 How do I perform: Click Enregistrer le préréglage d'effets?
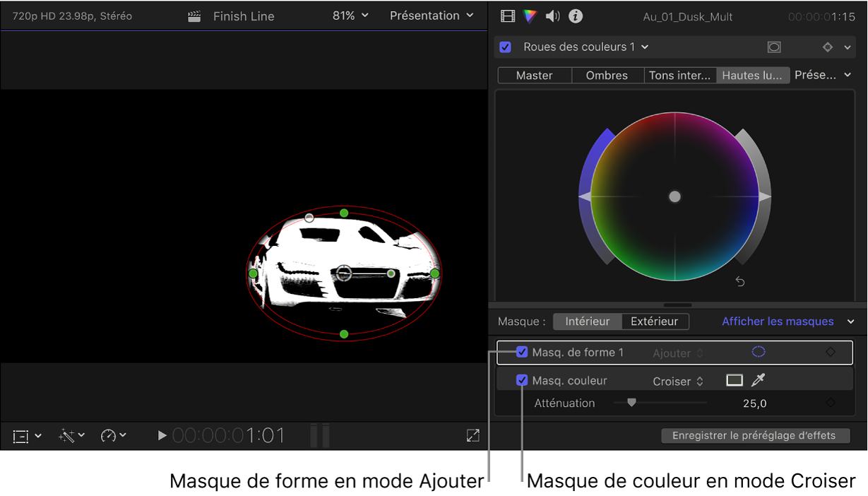[x=755, y=435]
